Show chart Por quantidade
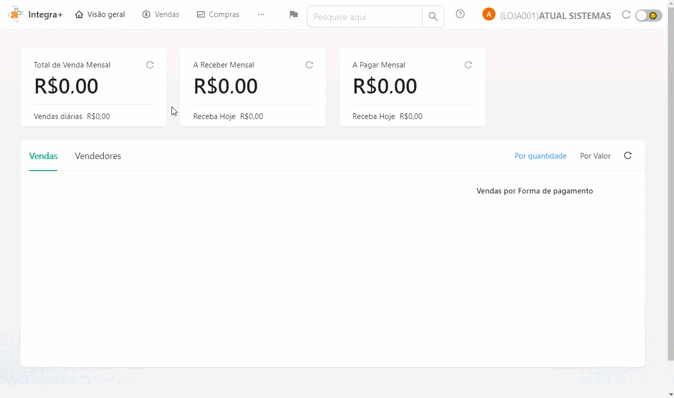This screenshot has height=398, width=674. coord(540,156)
